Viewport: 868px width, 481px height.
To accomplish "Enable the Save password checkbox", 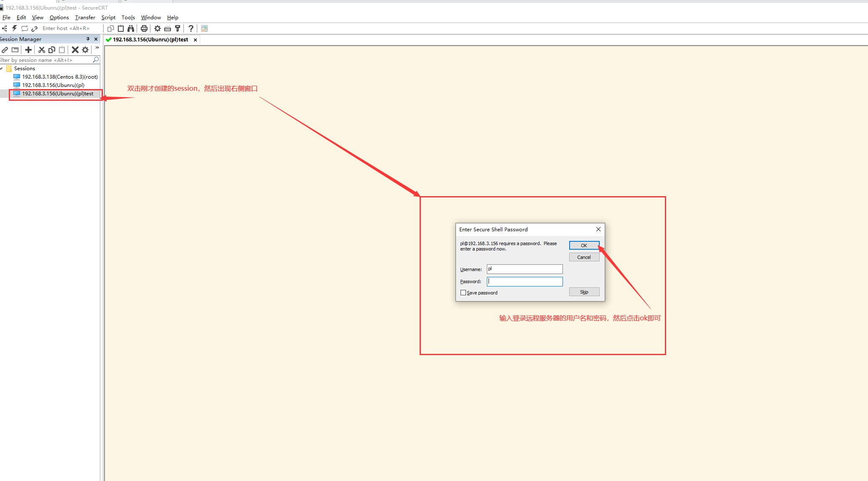I will tap(463, 293).
